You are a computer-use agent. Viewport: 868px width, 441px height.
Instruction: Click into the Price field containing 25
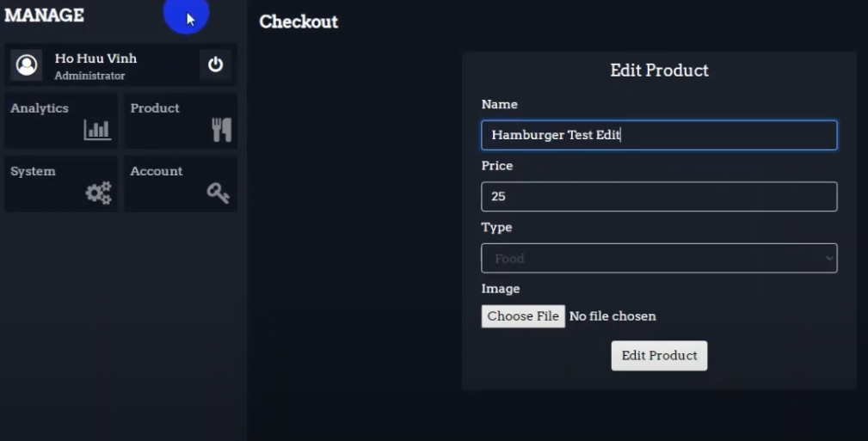coord(659,196)
